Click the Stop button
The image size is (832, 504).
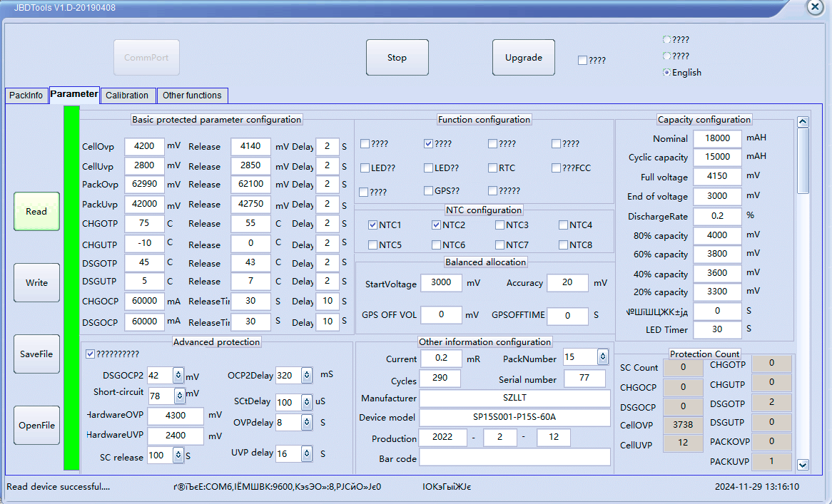397,57
